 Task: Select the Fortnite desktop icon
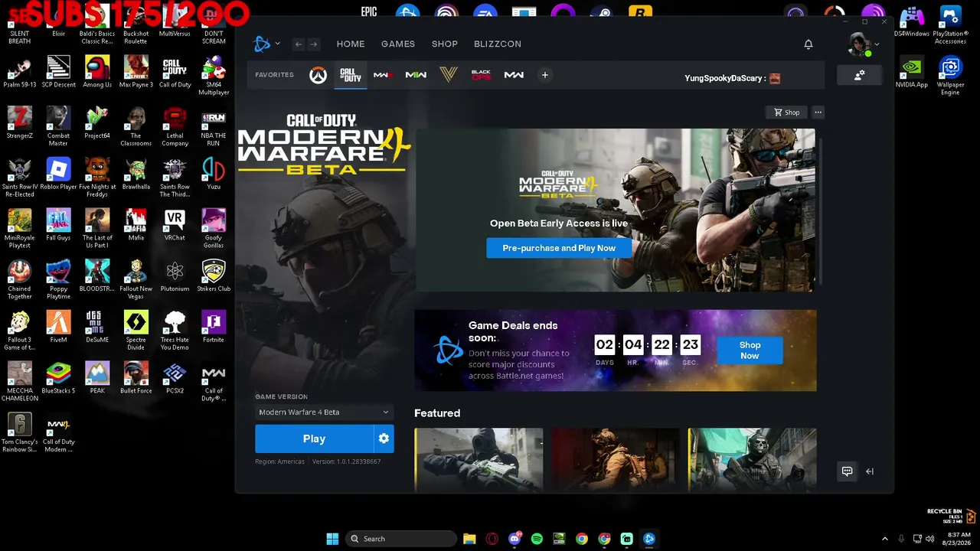[x=214, y=327]
